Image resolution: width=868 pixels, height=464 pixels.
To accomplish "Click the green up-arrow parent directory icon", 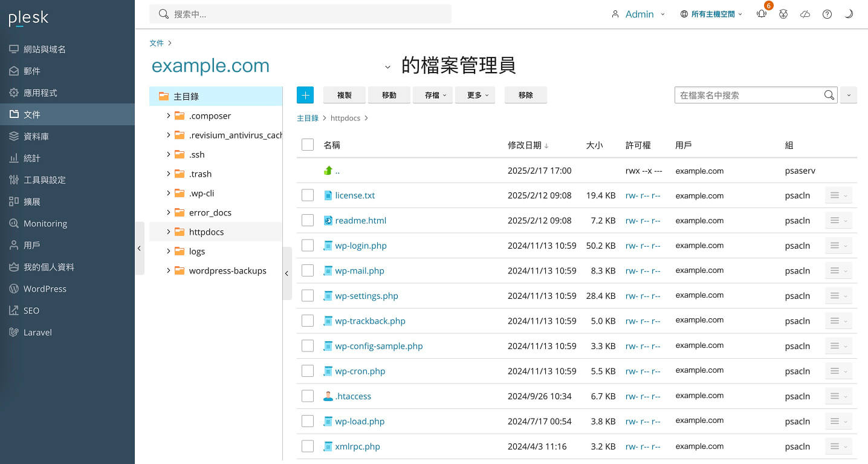I will coord(328,171).
